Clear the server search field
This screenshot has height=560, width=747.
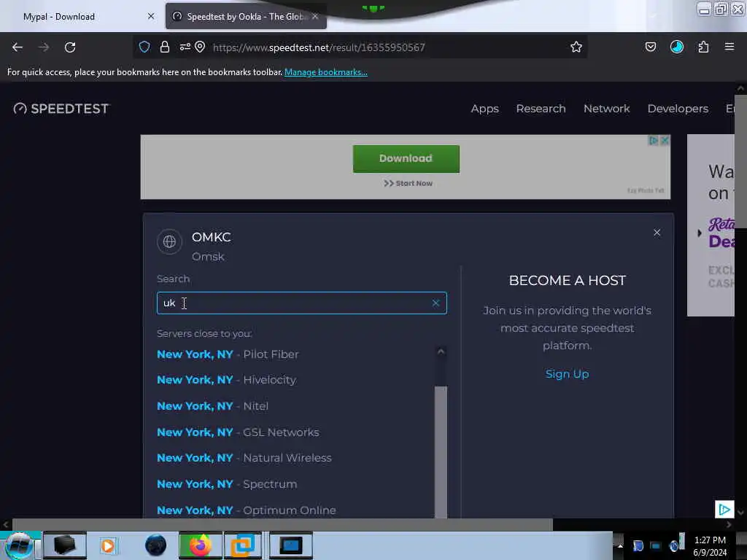click(436, 303)
